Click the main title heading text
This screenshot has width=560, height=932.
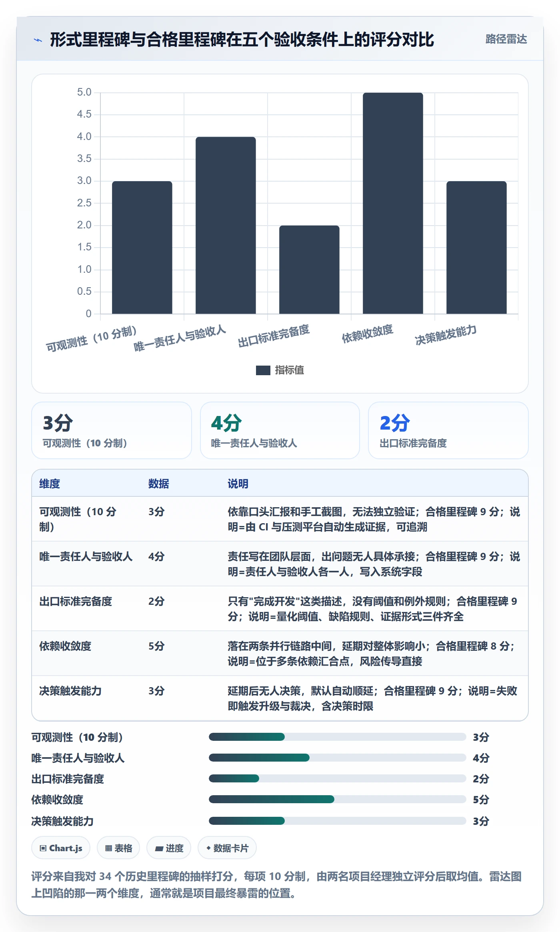(242, 40)
